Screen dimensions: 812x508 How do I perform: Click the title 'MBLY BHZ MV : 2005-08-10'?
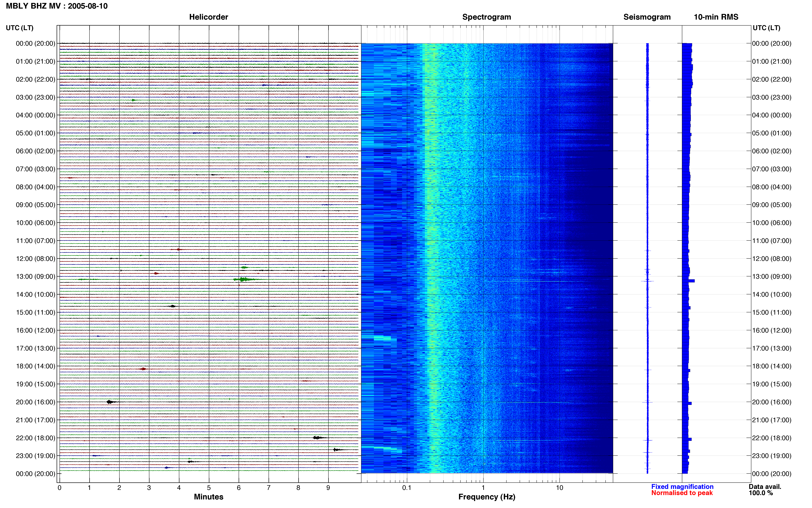[x=57, y=6]
